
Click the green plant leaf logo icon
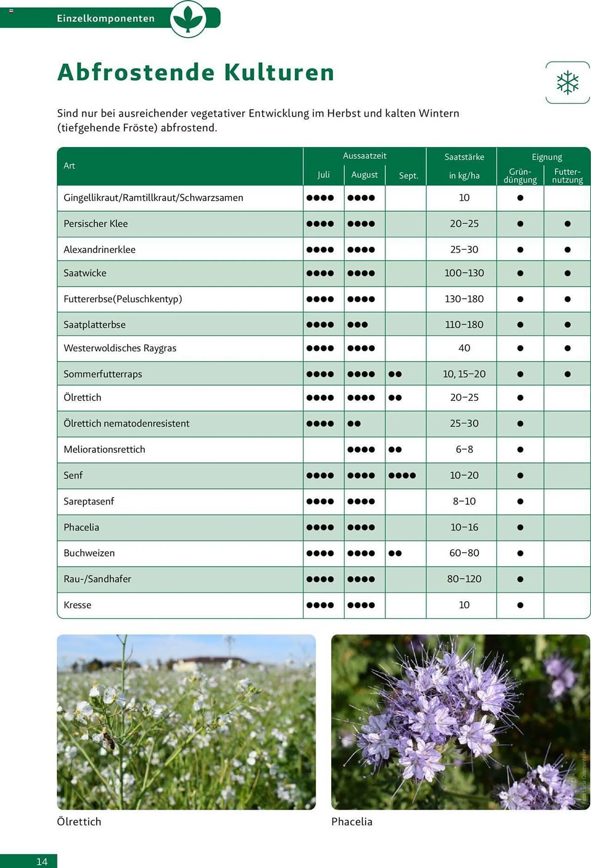(x=188, y=19)
